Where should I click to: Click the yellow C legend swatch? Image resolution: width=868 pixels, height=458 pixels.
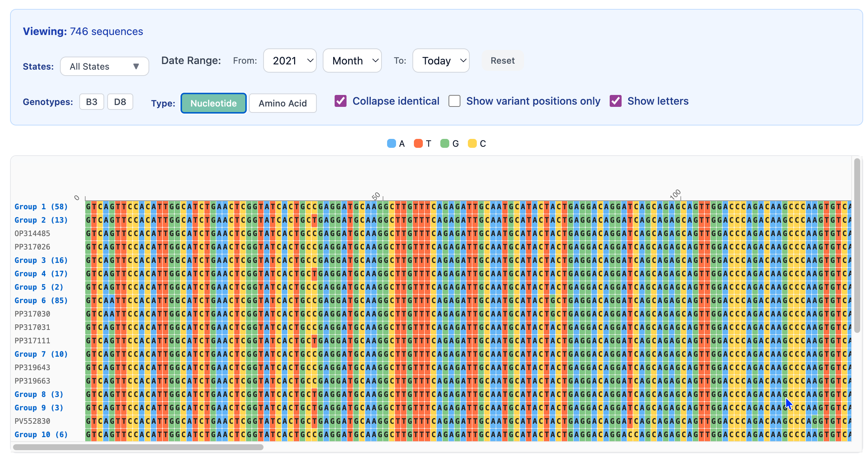[472, 143]
